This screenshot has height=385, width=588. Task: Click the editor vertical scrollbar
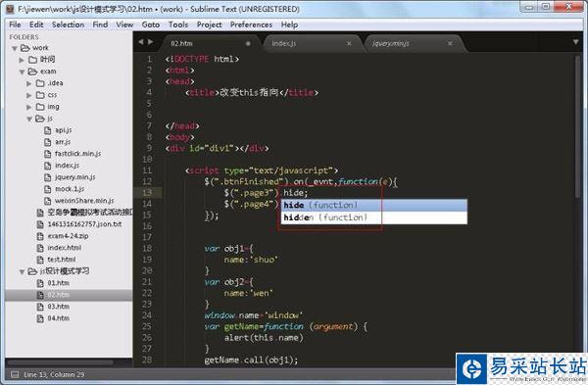[577, 126]
